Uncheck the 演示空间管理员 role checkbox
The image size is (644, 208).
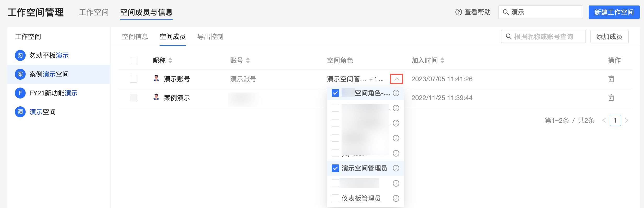tap(335, 168)
